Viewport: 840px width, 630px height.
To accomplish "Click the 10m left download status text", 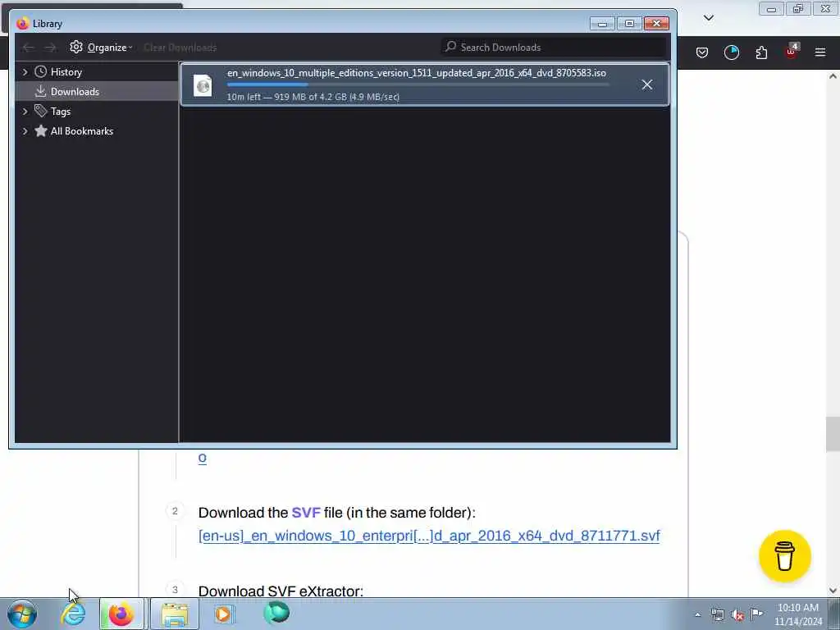I will click(313, 97).
